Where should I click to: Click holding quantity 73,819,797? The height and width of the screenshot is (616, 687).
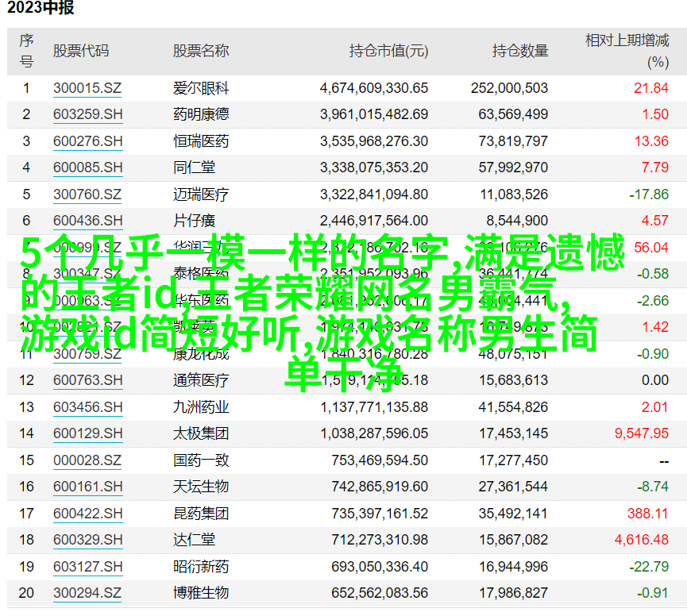[x=513, y=141]
